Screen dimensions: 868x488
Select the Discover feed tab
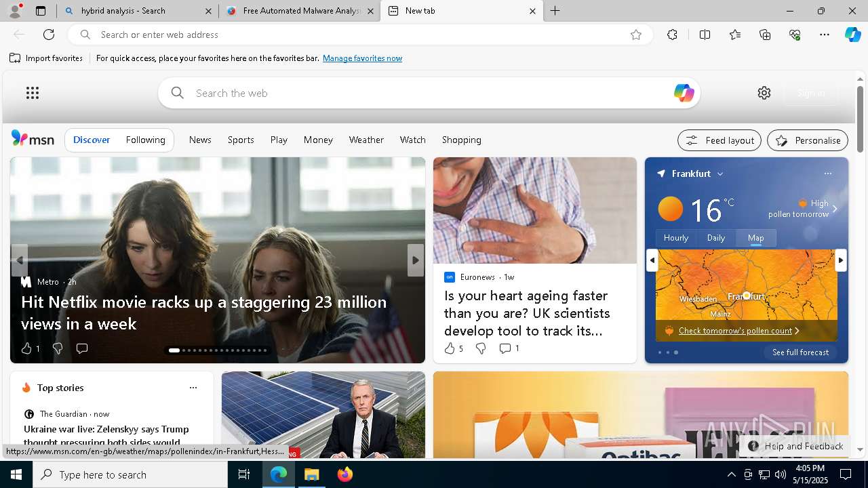pos(92,140)
